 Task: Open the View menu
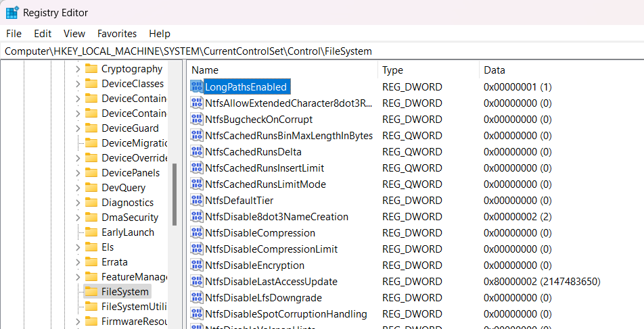(x=74, y=34)
